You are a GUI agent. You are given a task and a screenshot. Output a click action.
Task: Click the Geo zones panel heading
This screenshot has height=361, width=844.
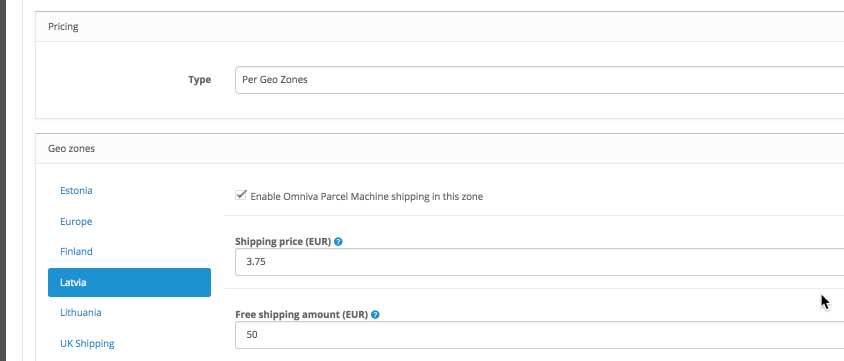[71, 148]
